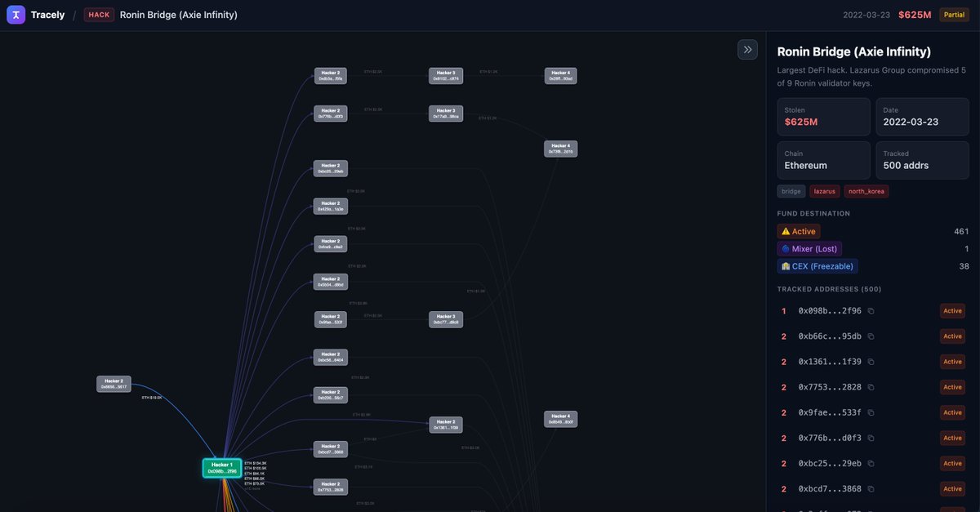
Task: Click address text 0x9fae...533f in list
Action: pos(830,412)
